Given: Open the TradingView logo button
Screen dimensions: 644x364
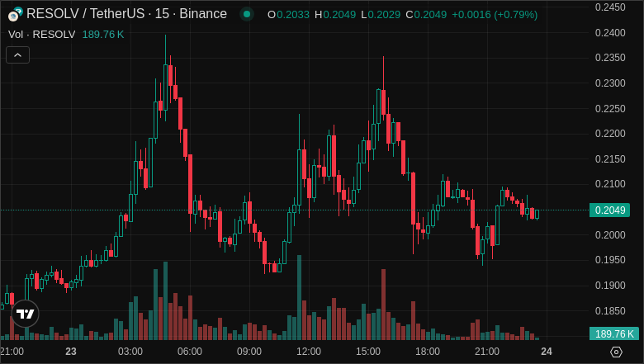Looking at the screenshot, I should (x=25, y=314).
